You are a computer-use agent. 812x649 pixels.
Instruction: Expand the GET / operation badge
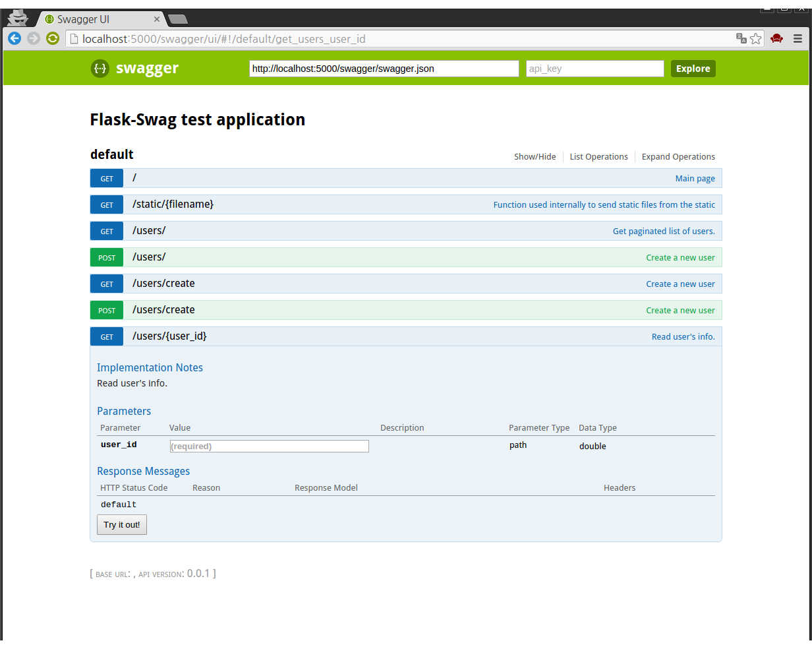[x=107, y=178]
